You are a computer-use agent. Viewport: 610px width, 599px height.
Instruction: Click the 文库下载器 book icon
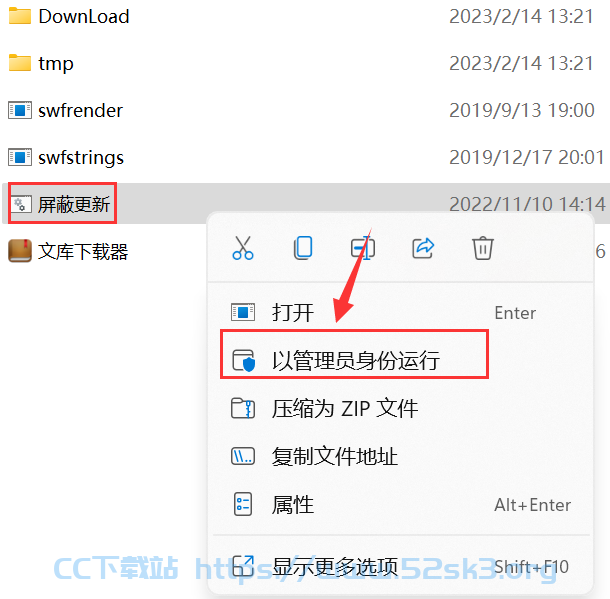pos(20,251)
